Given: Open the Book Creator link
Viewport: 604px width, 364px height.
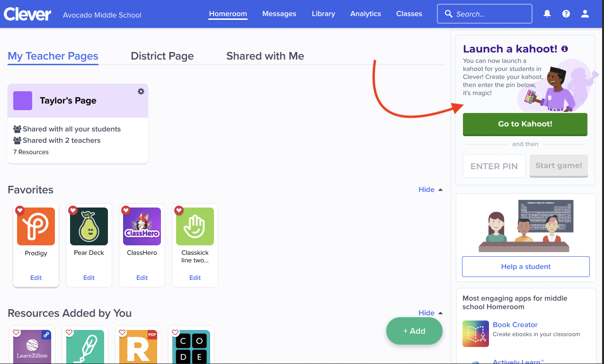Looking at the screenshot, I should (x=515, y=325).
